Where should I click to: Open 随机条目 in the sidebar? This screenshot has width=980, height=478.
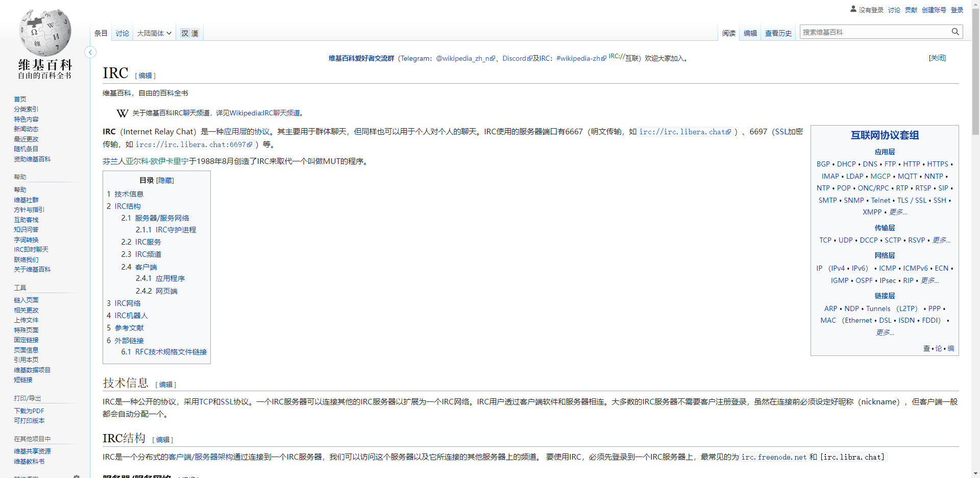tap(26, 149)
